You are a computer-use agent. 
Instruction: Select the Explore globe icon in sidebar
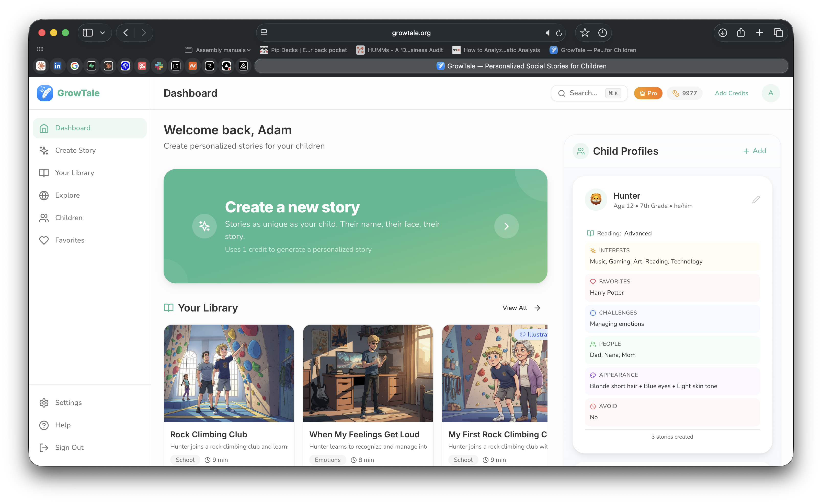tap(44, 195)
